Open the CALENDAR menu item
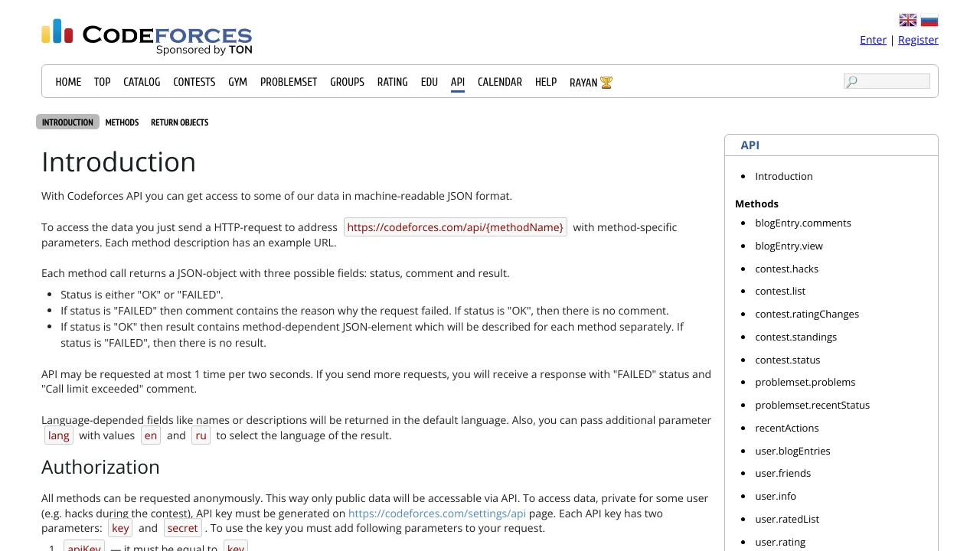The height and width of the screenshot is (551, 980). (500, 82)
